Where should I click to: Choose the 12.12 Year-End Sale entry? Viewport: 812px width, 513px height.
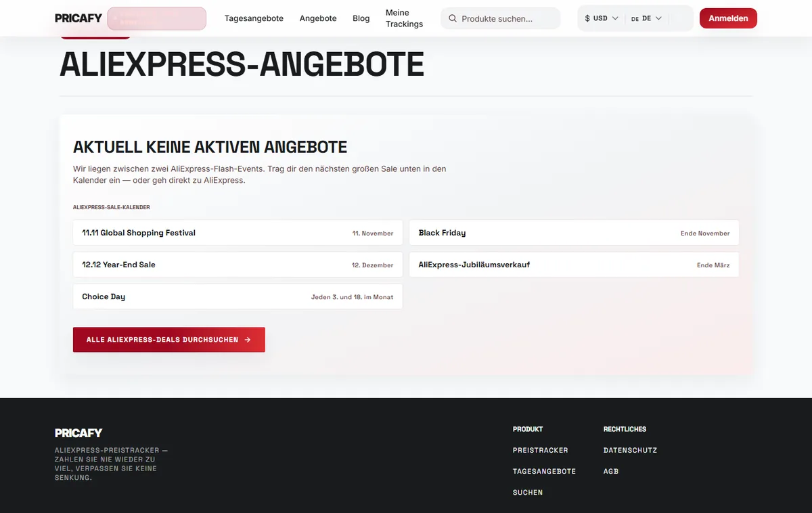(x=238, y=265)
